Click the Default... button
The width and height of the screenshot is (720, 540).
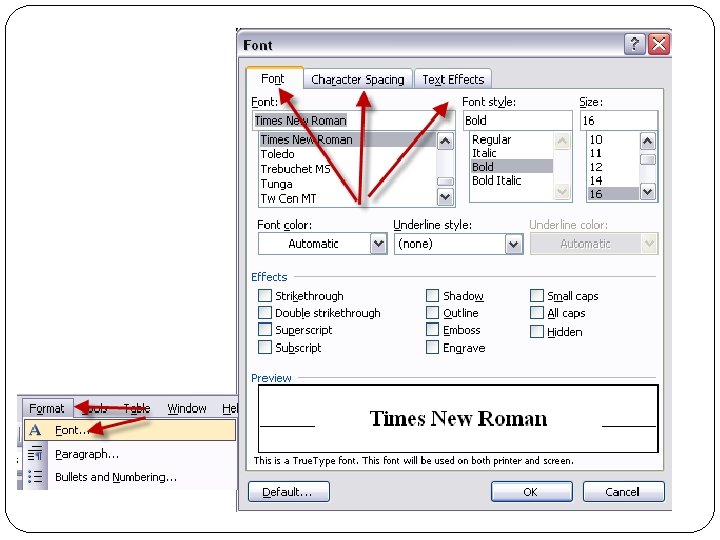coord(288,492)
